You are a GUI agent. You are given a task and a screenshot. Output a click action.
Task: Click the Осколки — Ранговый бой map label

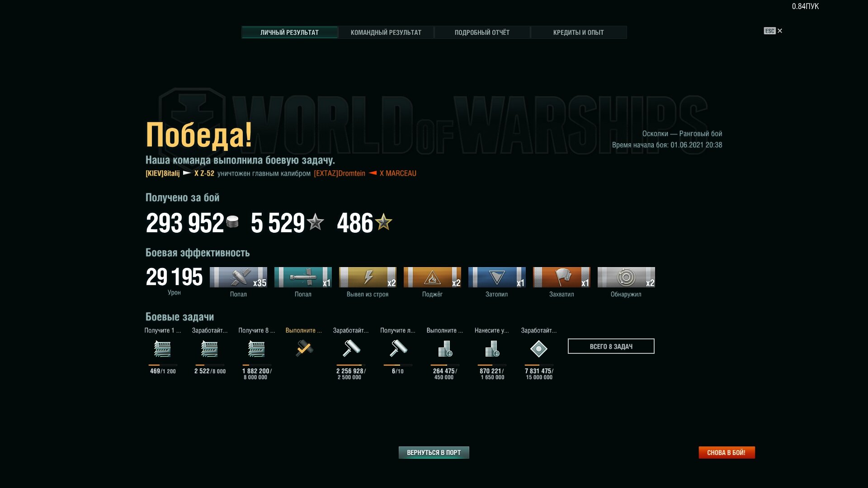pyautogui.click(x=682, y=134)
